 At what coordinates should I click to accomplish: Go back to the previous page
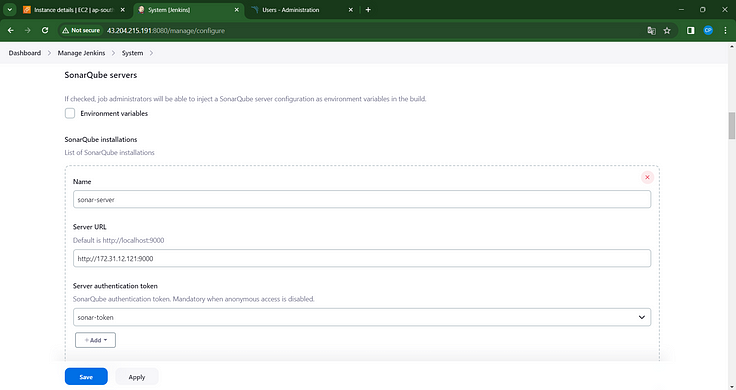(10, 30)
